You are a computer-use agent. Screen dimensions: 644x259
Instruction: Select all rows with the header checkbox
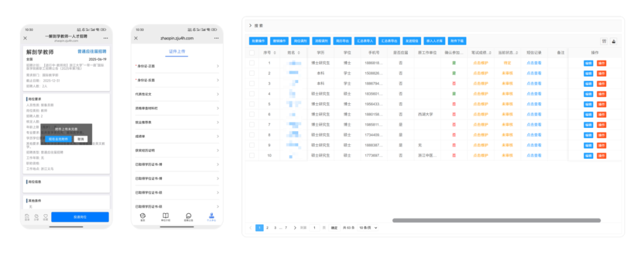252,53
